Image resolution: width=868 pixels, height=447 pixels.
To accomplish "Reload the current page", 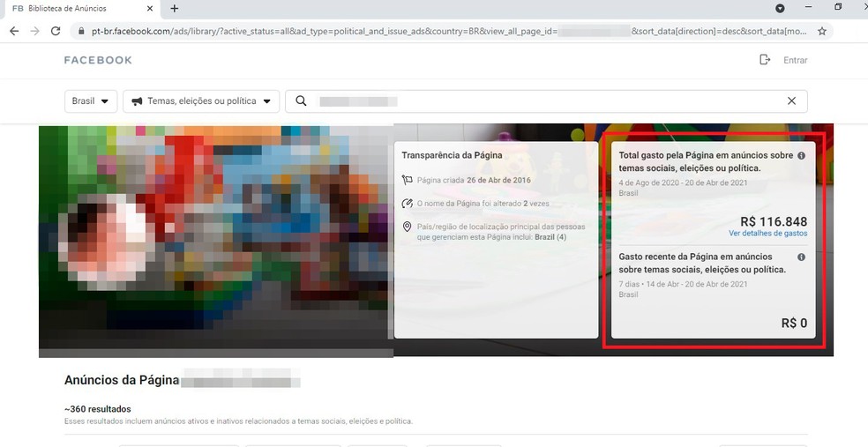I will pos(56,31).
